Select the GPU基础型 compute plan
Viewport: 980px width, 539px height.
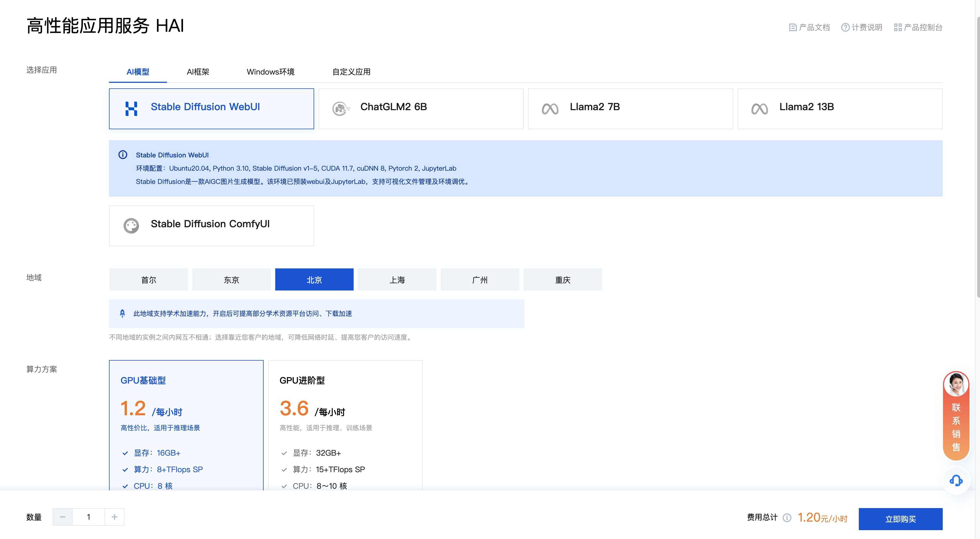(x=186, y=425)
